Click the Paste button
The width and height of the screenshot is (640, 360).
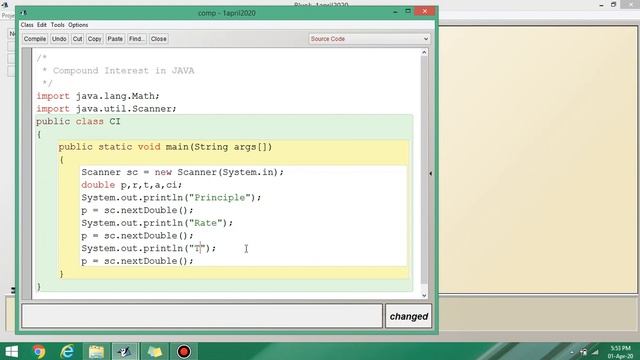pyautogui.click(x=115, y=39)
